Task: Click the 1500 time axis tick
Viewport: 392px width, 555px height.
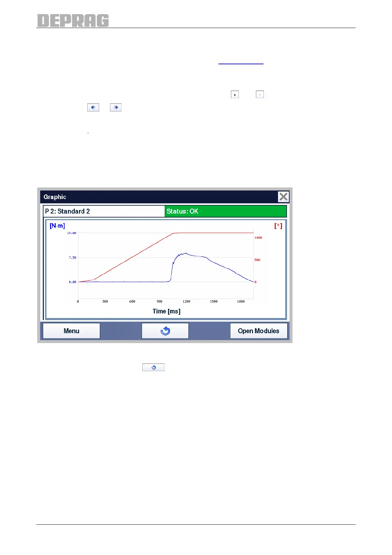Action: (214, 301)
